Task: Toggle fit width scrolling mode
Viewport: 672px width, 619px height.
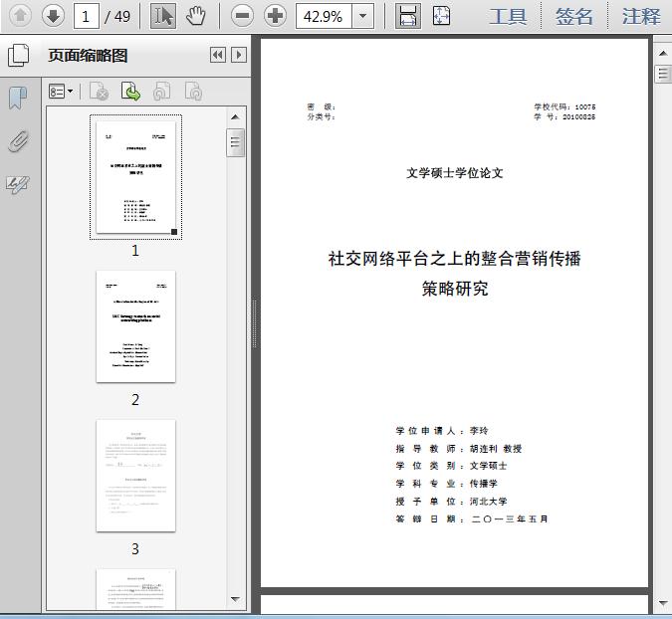Action: coord(407,16)
